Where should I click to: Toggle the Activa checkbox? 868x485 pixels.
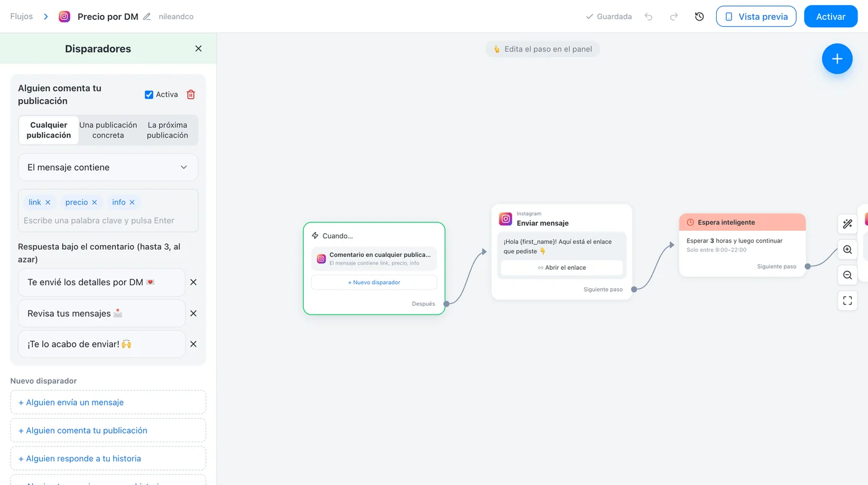[x=149, y=94]
